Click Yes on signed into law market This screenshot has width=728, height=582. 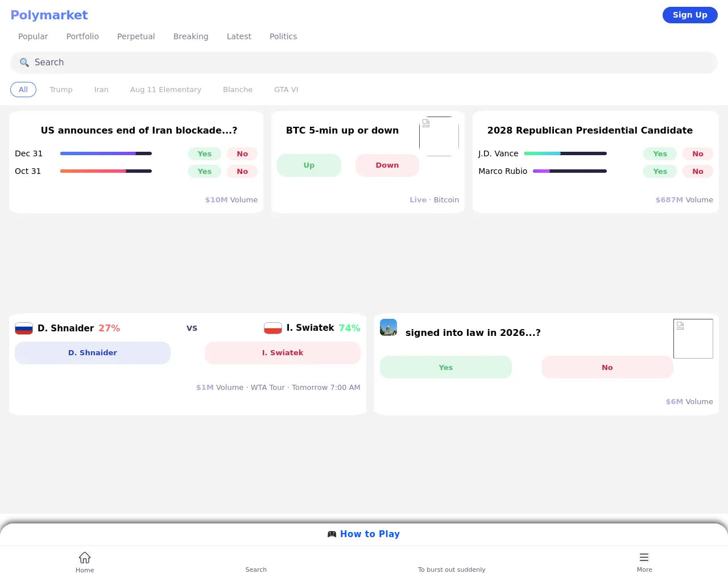point(446,368)
